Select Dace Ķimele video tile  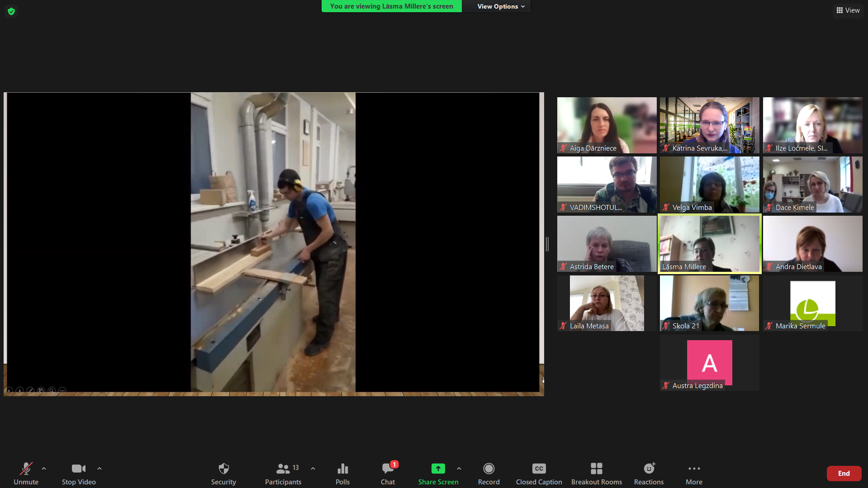pos(812,185)
